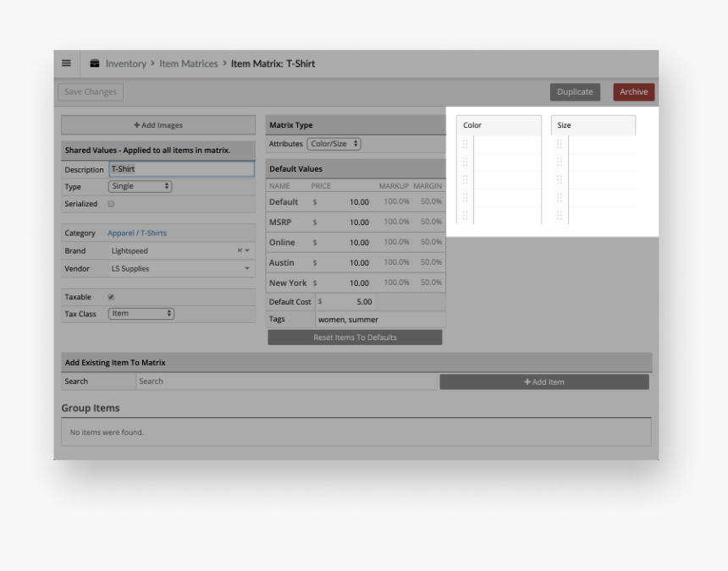This screenshot has height=571, width=728.
Task: Click the first Color value row
Action: (507, 145)
